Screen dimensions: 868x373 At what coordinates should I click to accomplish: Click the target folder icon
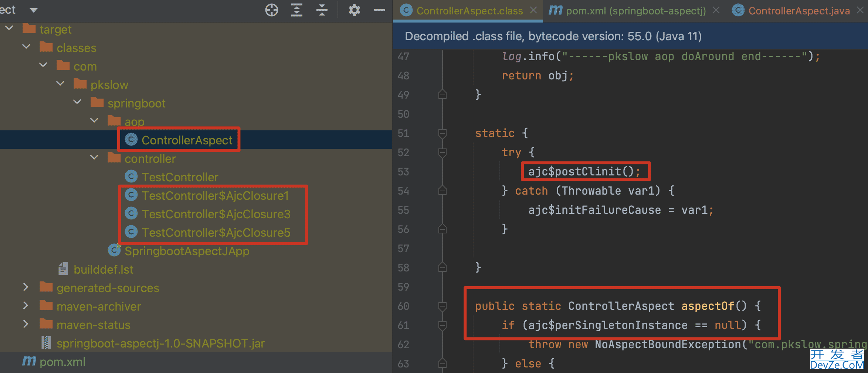(x=29, y=28)
